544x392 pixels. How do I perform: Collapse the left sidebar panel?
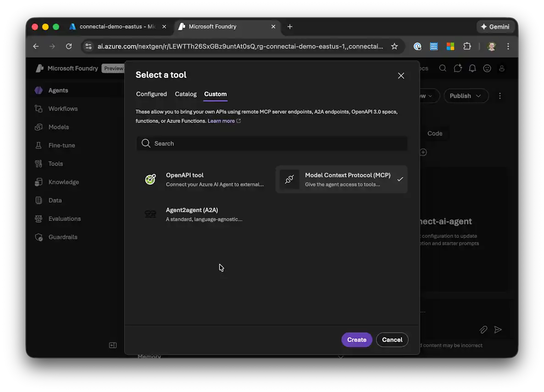pos(113,345)
